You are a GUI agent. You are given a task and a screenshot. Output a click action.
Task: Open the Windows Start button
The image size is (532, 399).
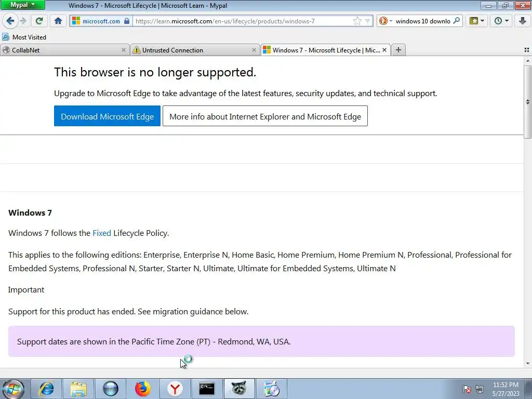[13, 389]
